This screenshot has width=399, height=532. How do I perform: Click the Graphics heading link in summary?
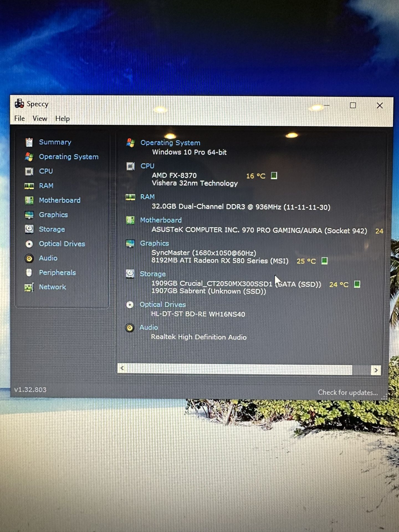click(x=155, y=243)
